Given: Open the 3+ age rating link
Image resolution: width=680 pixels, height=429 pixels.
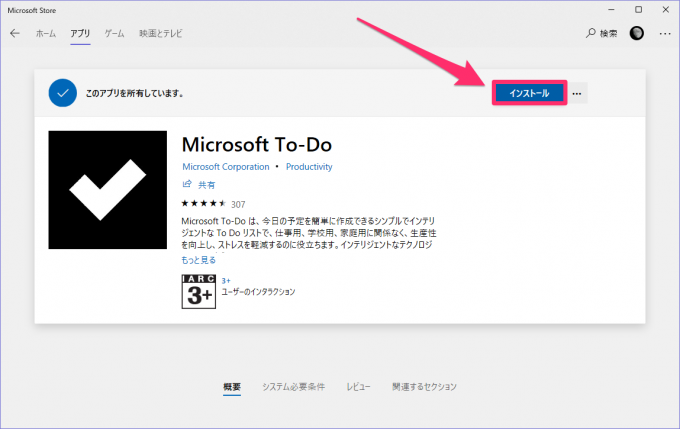Looking at the screenshot, I should coord(226,281).
